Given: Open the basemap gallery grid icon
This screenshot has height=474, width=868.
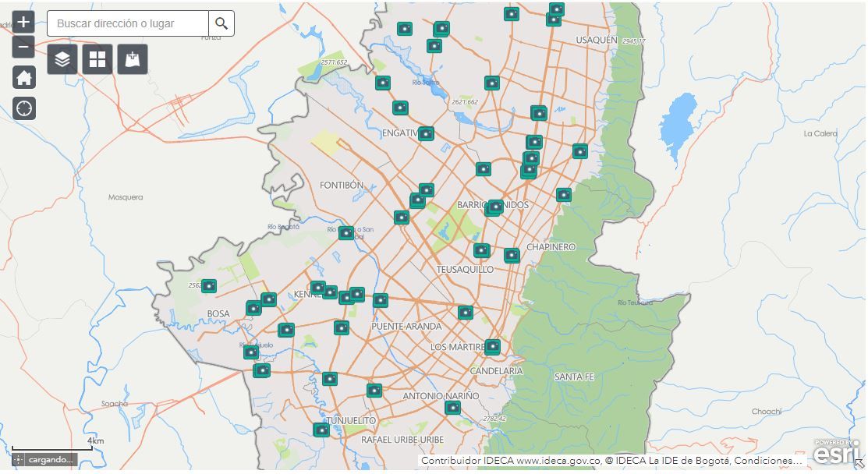Looking at the screenshot, I should click(97, 59).
